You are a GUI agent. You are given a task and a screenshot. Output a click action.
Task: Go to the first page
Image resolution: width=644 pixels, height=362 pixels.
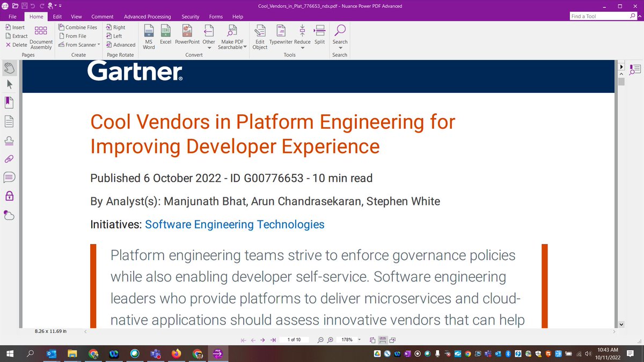click(x=244, y=340)
